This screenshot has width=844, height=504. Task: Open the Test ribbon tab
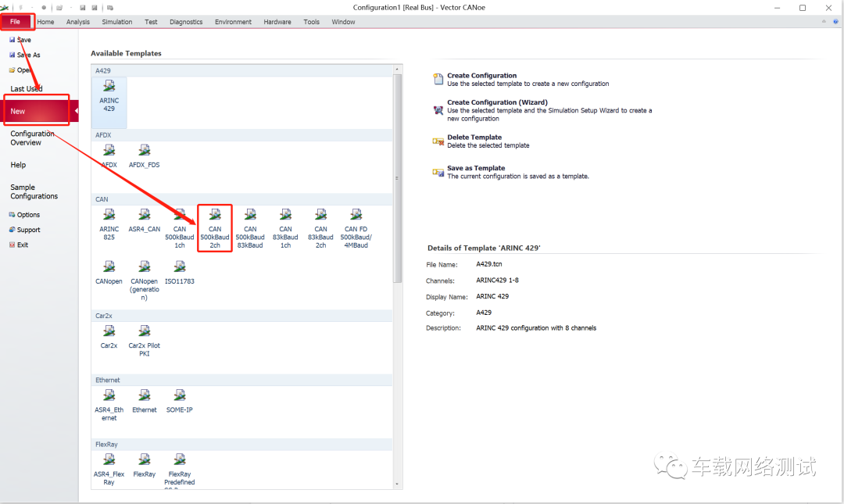(151, 22)
